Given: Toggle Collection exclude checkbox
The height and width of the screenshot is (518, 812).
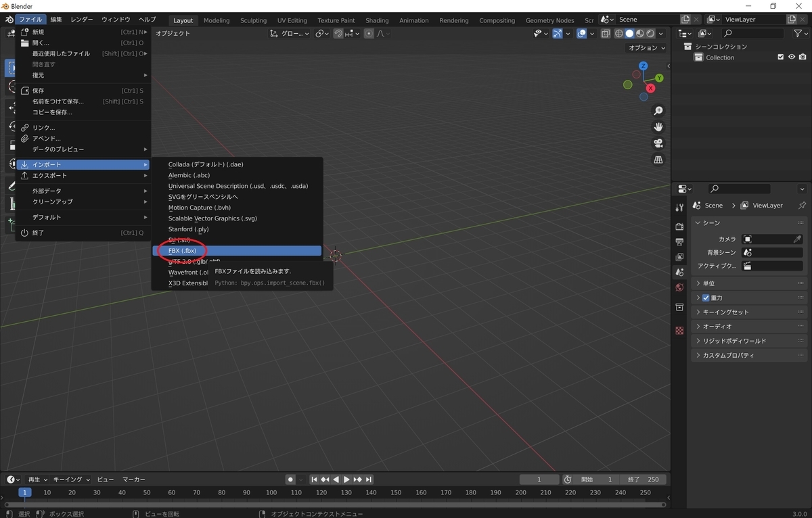Looking at the screenshot, I should (x=780, y=57).
